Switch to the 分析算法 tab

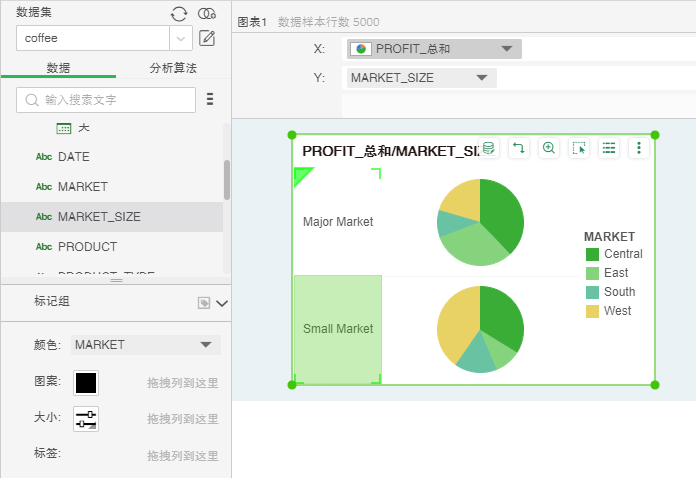[x=173, y=68]
